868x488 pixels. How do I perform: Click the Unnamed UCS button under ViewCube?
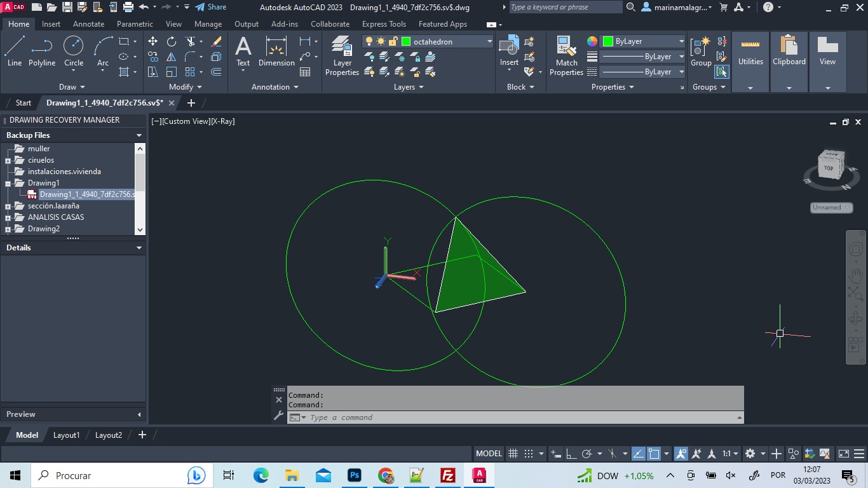coord(831,208)
